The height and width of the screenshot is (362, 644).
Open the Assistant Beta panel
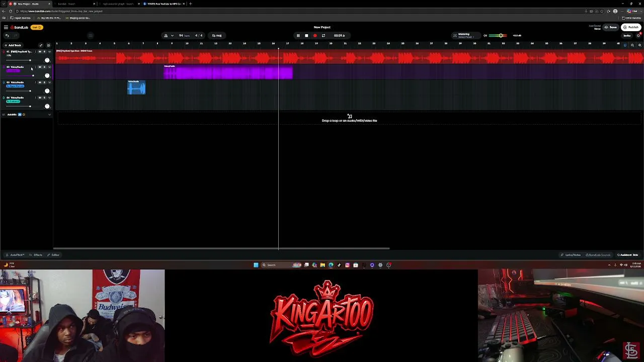click(628, 255)
